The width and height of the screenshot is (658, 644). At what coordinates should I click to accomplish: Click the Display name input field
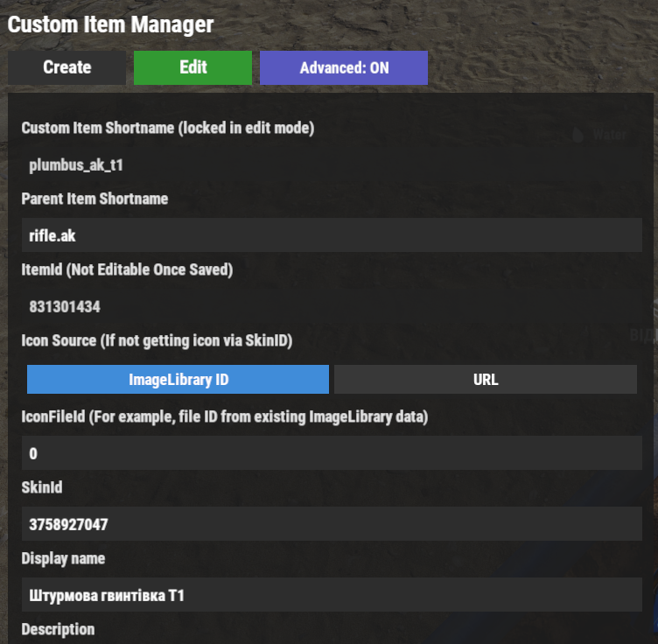pyautogui.click(x=332, y=594)
